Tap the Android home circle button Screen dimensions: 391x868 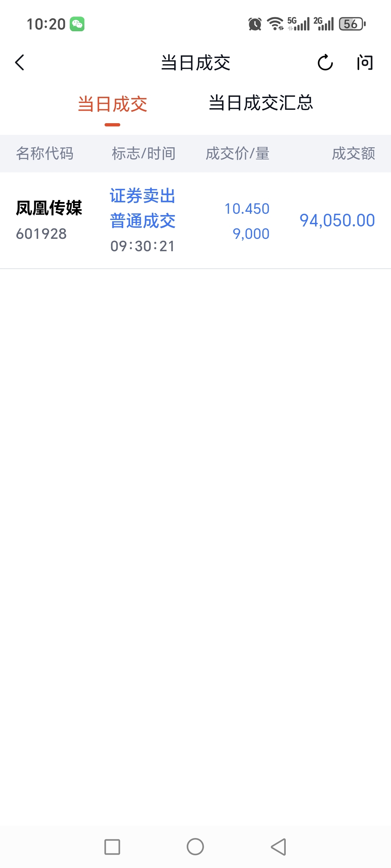[x=195, y=846]
